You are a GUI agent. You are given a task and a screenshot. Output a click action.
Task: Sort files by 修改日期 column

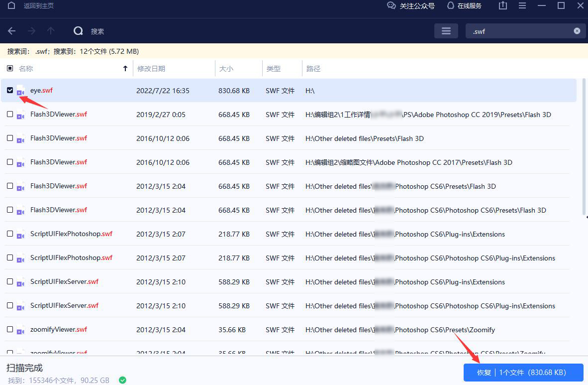[x=151, y=69]
